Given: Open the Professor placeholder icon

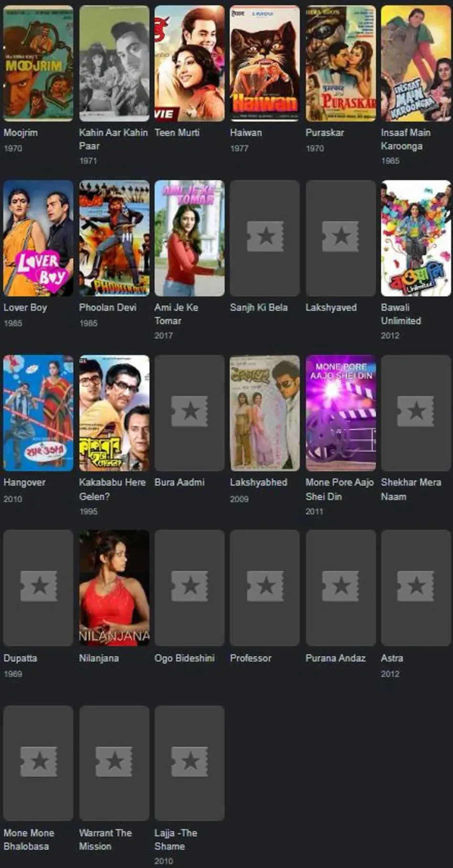Looking at the screenshot, I should 265,586.
